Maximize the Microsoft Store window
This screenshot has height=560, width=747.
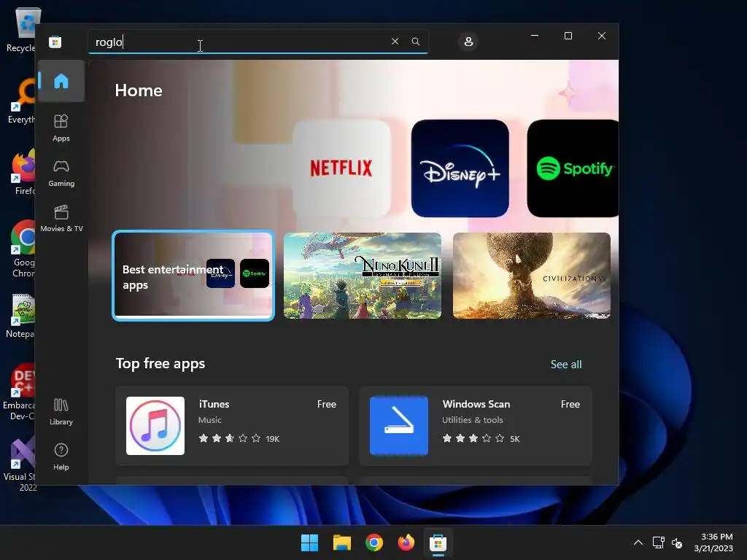pyautogui.click(x=568, y=36)
